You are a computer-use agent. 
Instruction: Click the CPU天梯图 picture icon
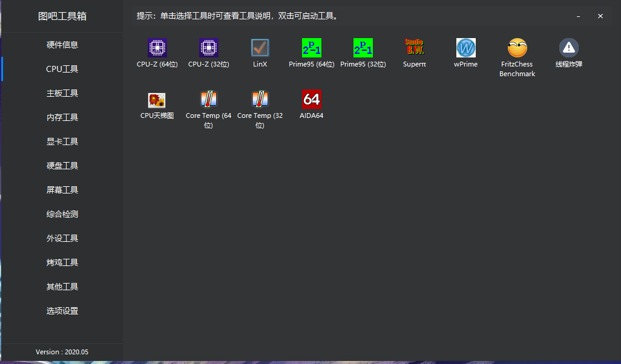(x=157, y=100)
